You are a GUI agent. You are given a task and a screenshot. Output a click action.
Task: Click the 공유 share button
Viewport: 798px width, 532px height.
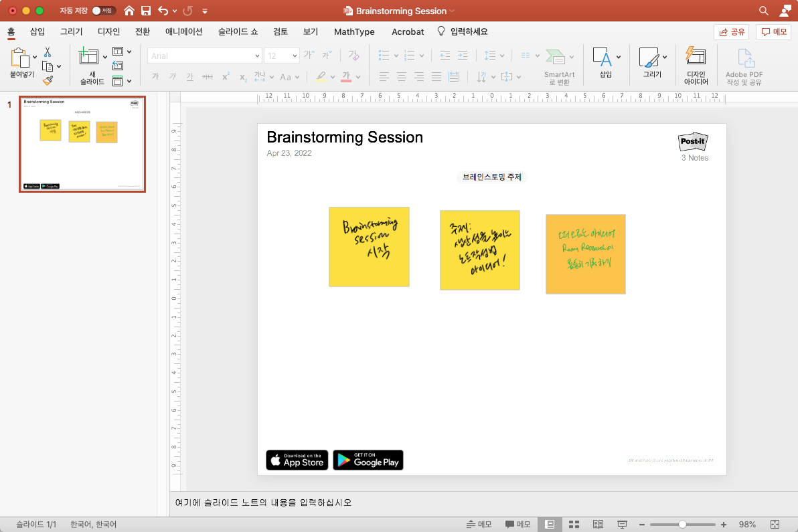pos(731,32)
